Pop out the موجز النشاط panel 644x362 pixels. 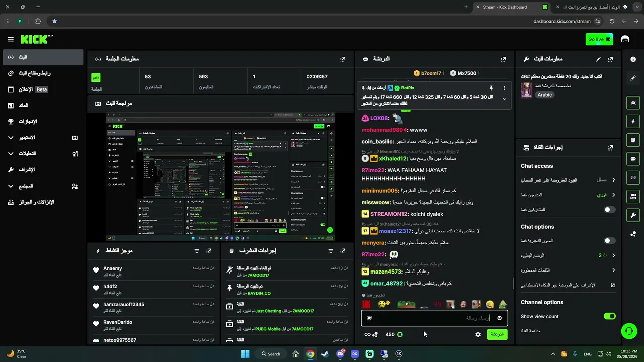pos(209,251)
